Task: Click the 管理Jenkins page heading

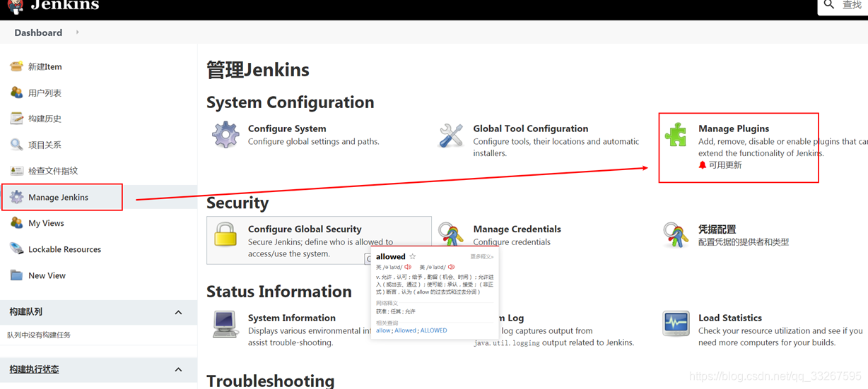Action: point(258,70)
